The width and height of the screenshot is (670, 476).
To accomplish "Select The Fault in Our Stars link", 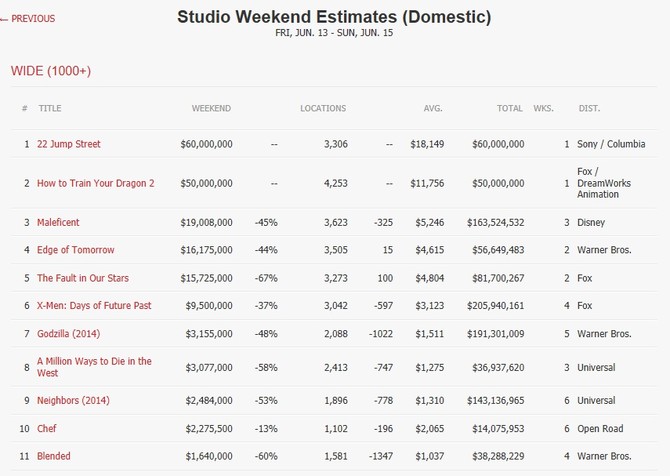I will click(x=83, y=278).
